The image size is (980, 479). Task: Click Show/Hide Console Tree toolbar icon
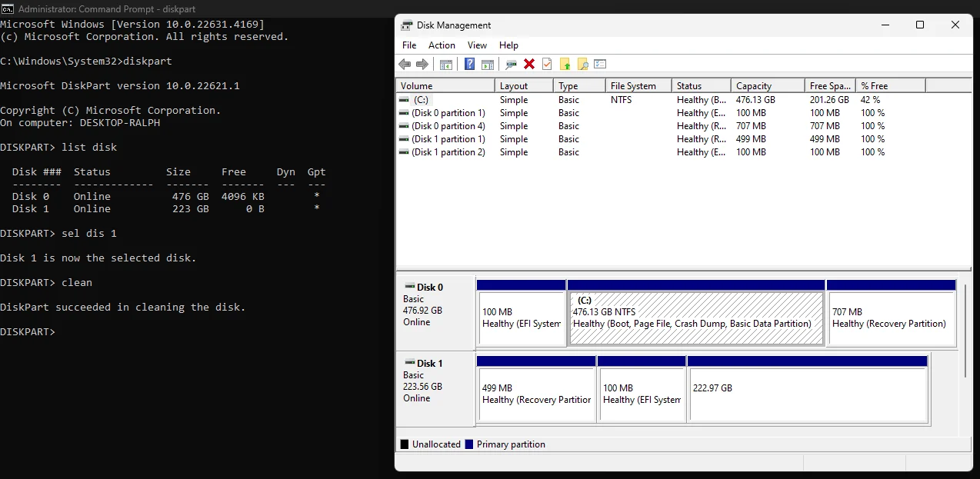click(x=445, y=65)
